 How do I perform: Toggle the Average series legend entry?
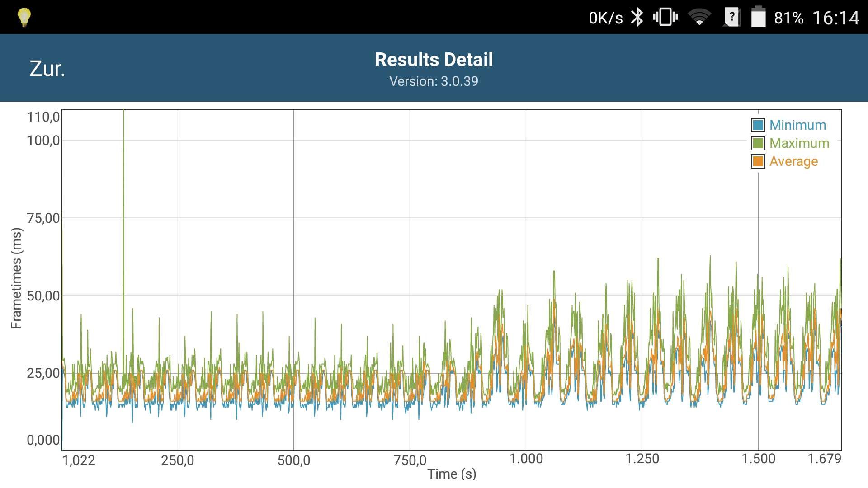(x=793, y=161)
